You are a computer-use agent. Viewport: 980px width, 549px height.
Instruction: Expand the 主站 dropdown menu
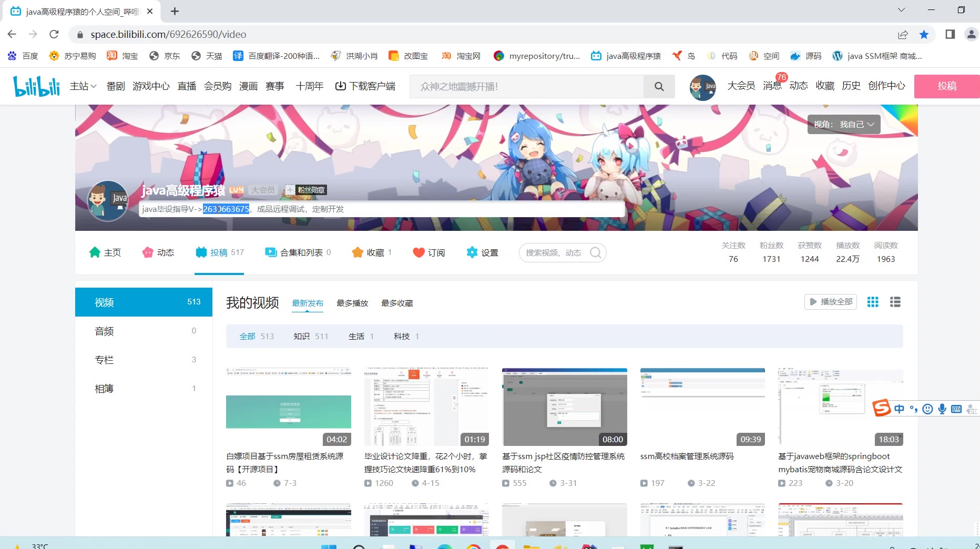point(83,86)
